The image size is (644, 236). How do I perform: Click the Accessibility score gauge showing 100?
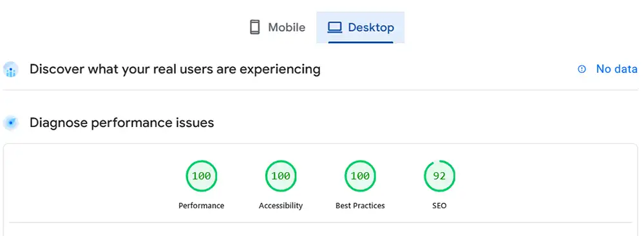(x=281, y=176)
